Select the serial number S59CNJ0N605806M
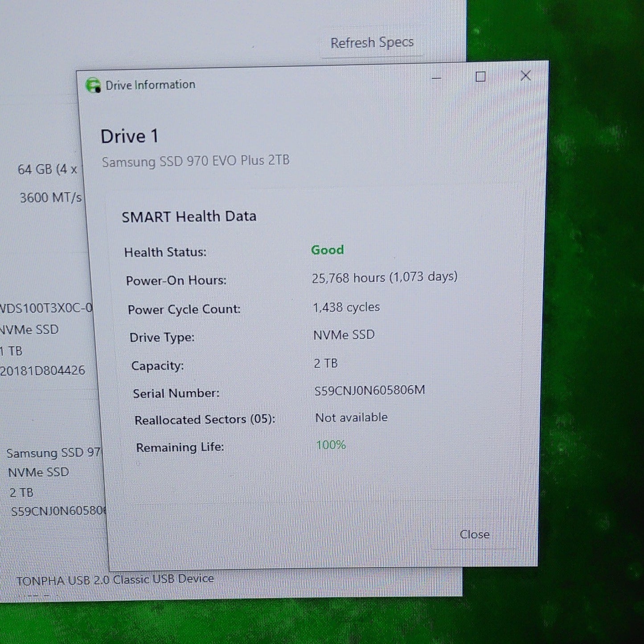 pos(369,390)
